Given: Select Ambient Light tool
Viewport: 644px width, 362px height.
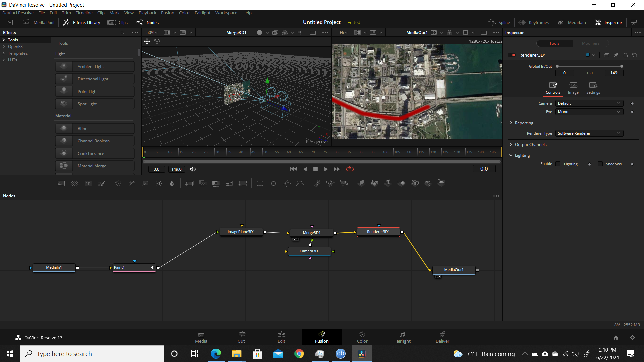Looking at the screenshot, I should (95, 67).
